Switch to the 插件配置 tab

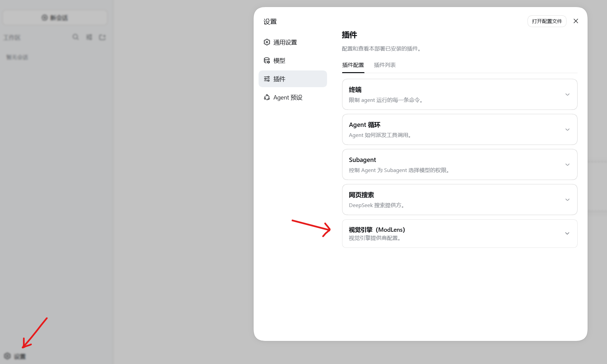[x=353, y=65]
